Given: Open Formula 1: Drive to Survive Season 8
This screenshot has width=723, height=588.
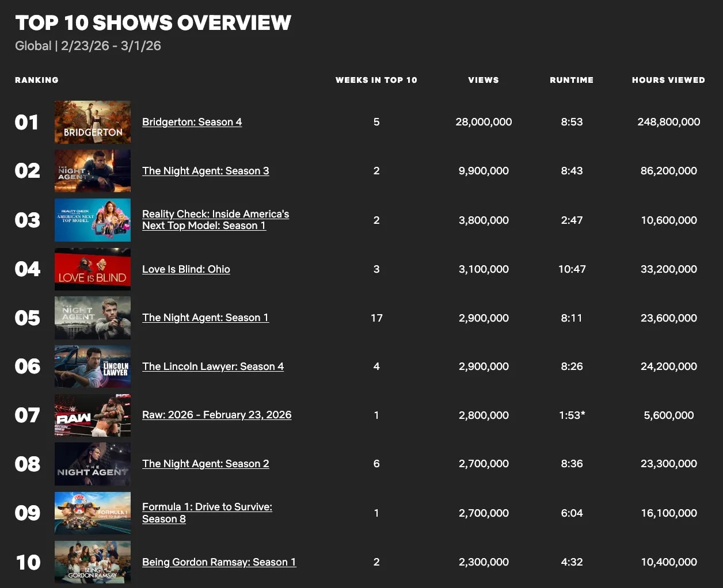Looking at the screenshot, I should [x=207, y=513].
